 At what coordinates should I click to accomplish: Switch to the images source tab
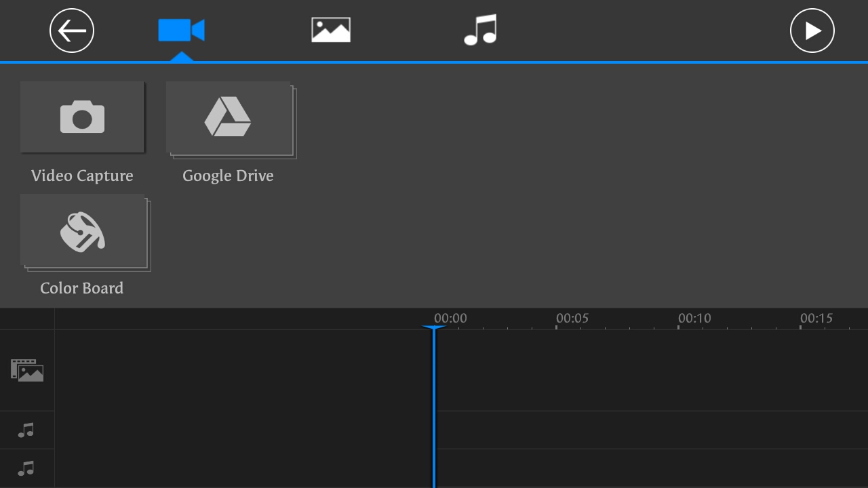[330, 30]
